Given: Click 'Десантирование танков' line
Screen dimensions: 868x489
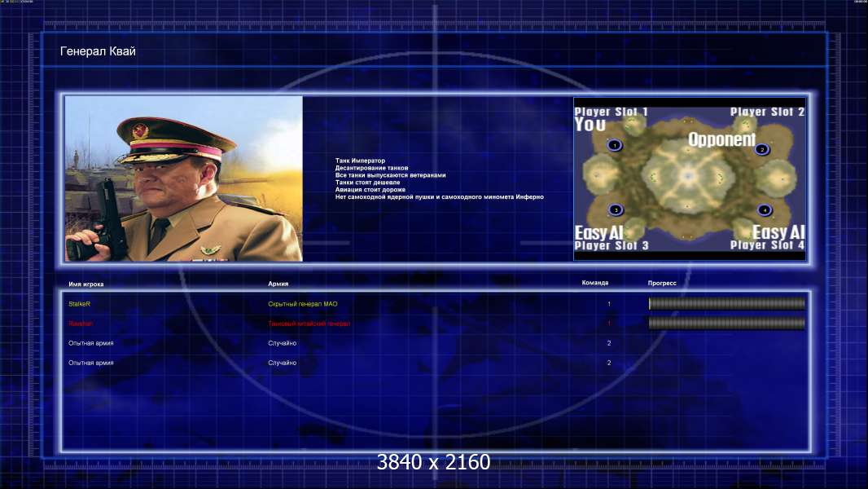Looking at the screenshot, I should (x=371, y=168).
